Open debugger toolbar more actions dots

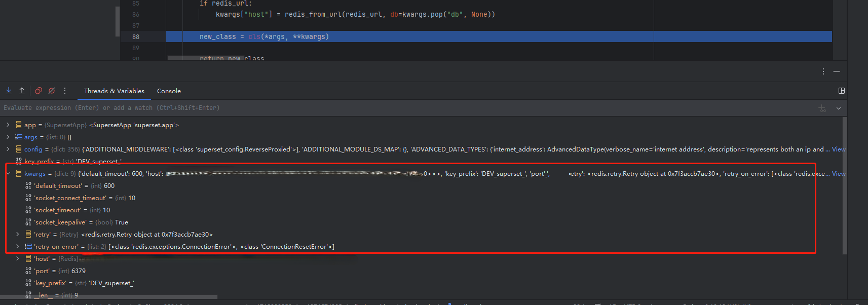pyautogui.click(x=65, y=91)
